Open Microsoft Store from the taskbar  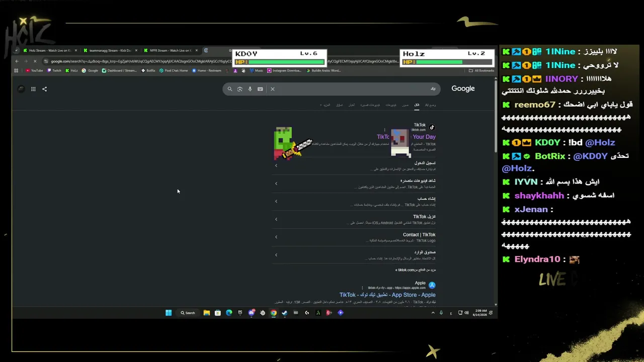click(218, 313)
